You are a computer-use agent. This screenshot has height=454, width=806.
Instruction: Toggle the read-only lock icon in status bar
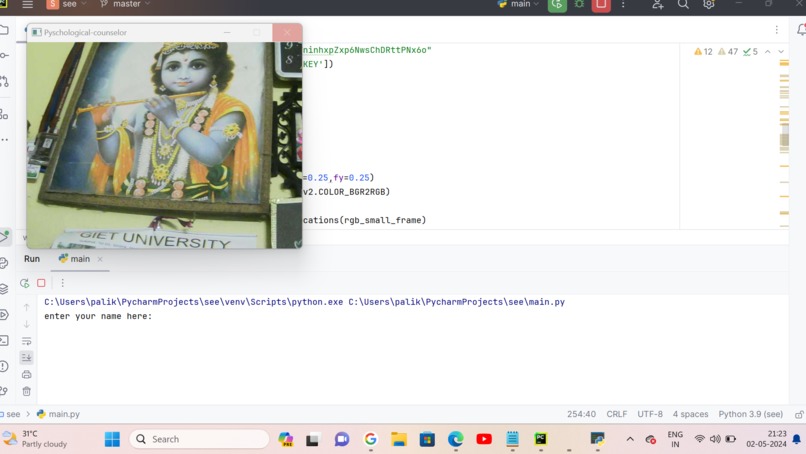point(799,414)
